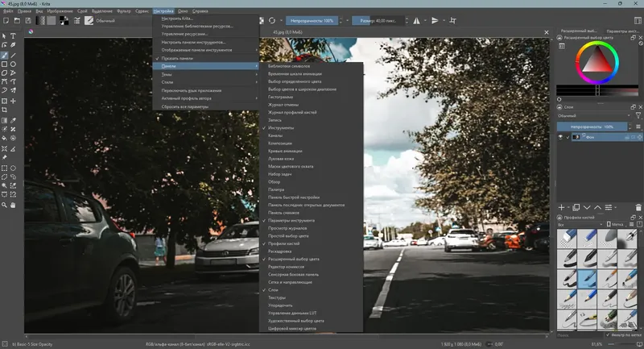Adjust the layer Непрозрачность 100% slider
Image resolution: width=644 pixels, height=349 pixels.
tap(592, 127)
